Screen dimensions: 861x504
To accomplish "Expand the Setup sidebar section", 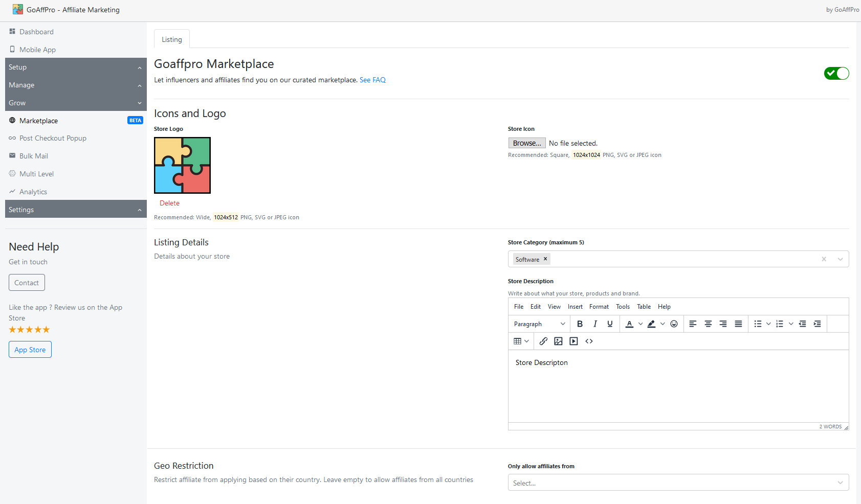I will click(x=76, y=67).
